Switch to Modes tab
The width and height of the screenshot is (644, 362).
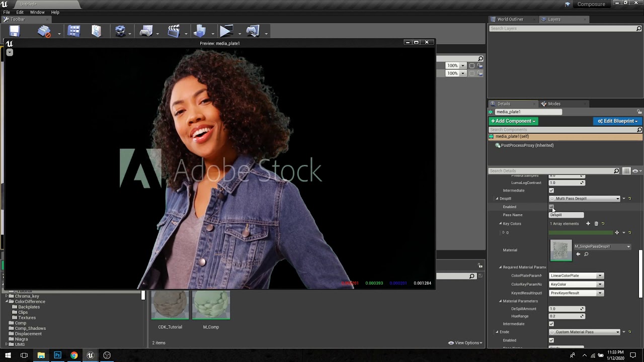(x=554, y=104)
